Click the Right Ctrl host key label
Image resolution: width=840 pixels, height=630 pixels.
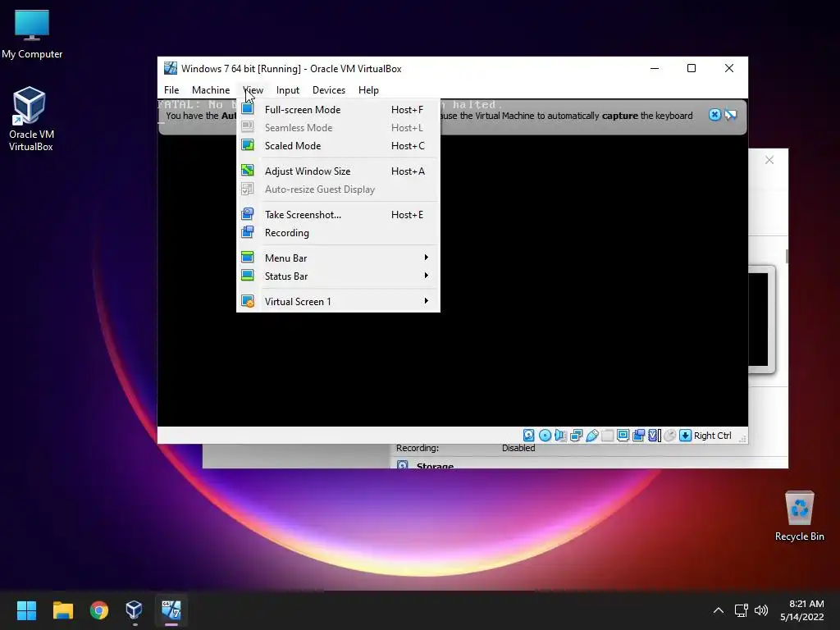coord(713,436)
